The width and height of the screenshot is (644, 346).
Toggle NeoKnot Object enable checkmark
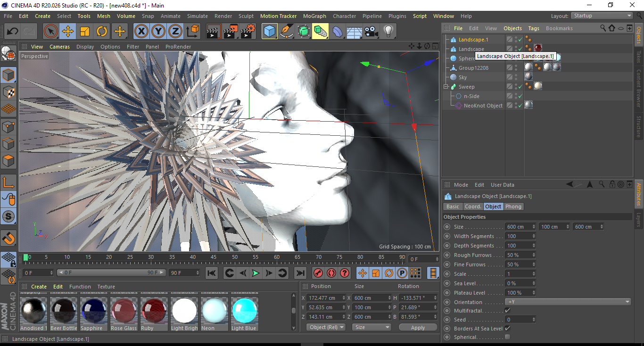coord(520,106)
